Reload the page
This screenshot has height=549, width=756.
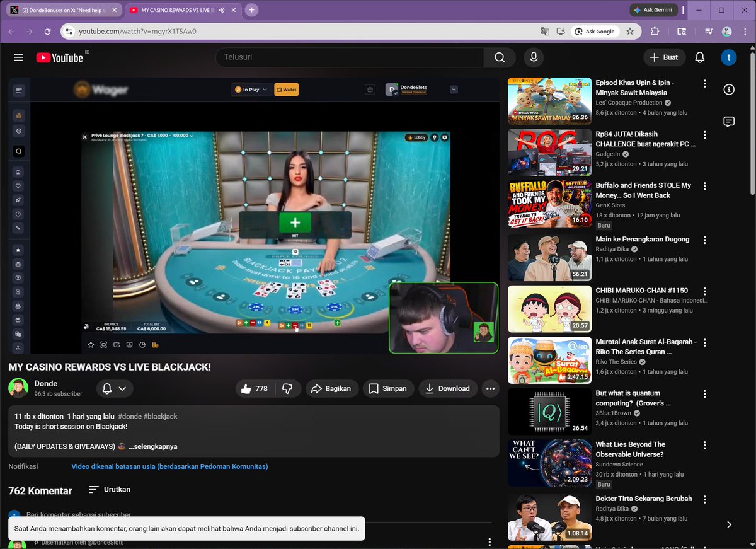(47, 31)
